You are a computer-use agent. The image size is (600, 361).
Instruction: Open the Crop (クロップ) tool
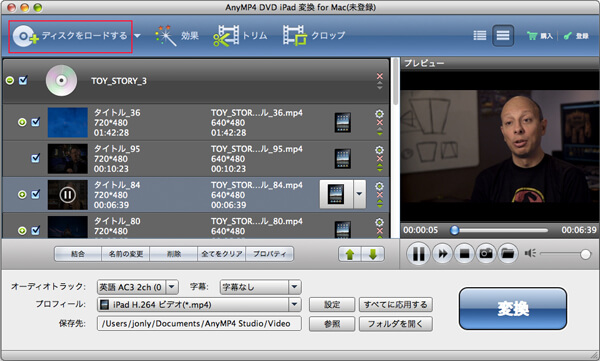pyautogui.click(x=314, y=36)
